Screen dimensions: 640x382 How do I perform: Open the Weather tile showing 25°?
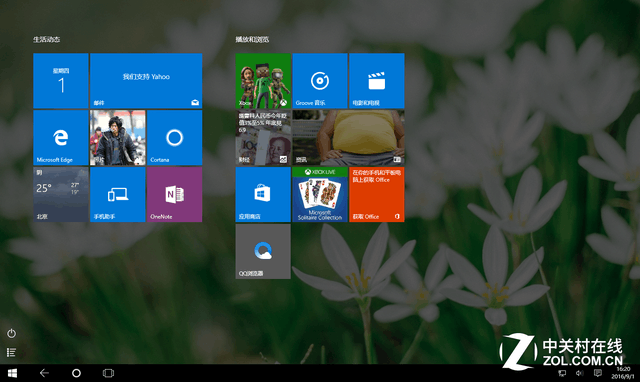point(61,194)
